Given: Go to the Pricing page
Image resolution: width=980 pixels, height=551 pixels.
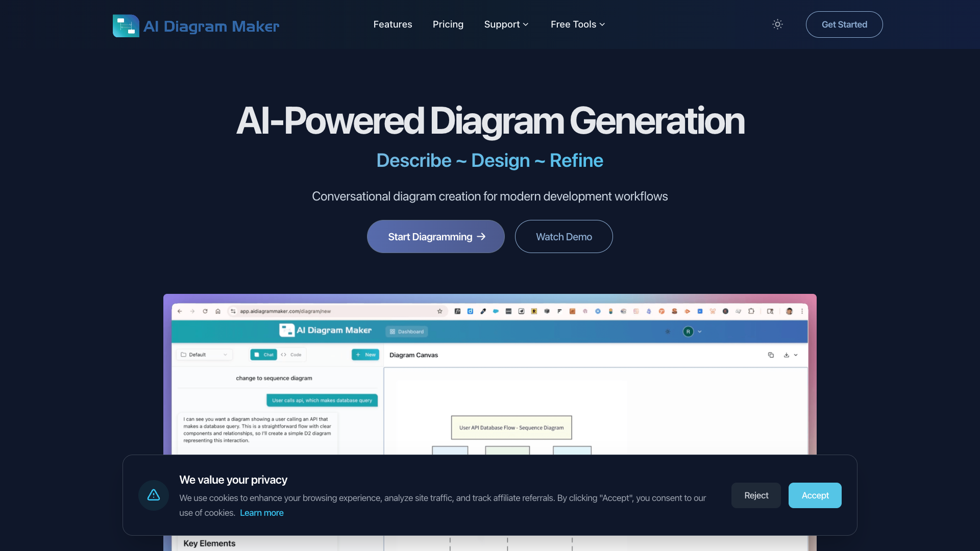Looking at the screenshot, I should [x=448, y=24].
